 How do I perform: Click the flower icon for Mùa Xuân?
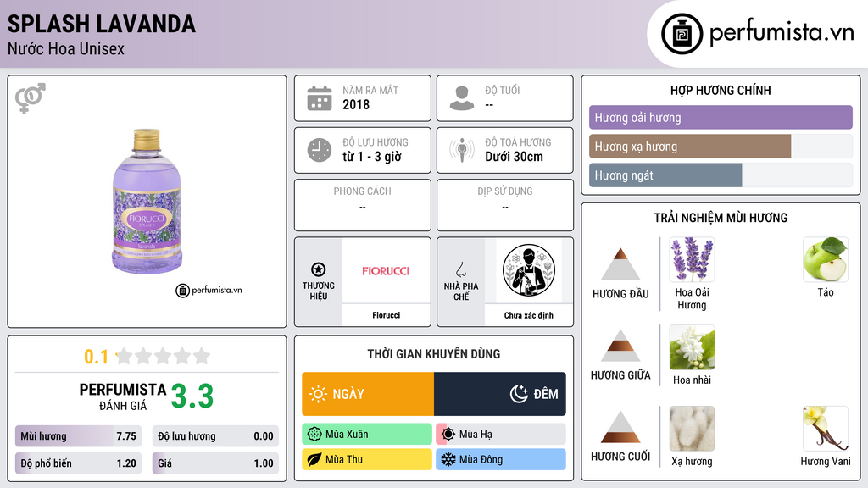(314, 435)
